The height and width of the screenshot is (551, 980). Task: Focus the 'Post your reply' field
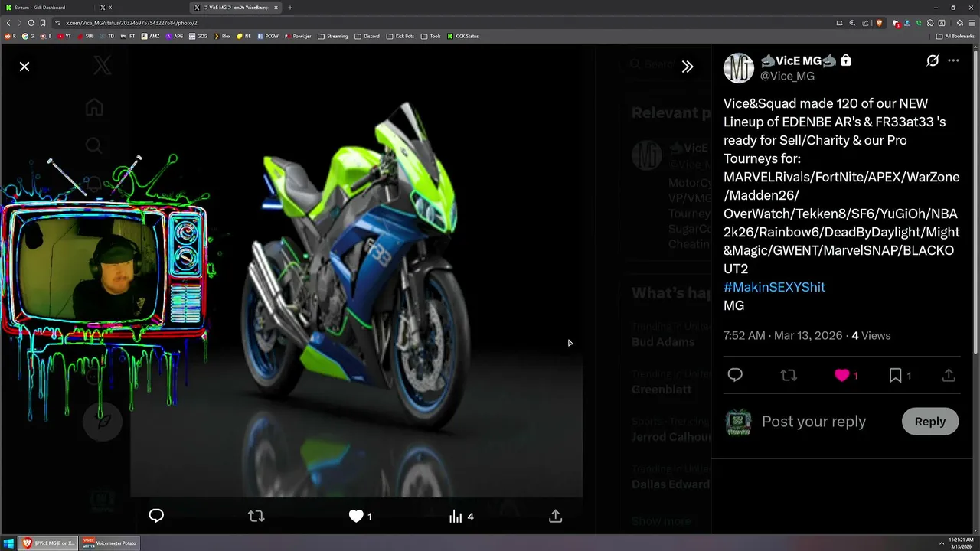814,422
